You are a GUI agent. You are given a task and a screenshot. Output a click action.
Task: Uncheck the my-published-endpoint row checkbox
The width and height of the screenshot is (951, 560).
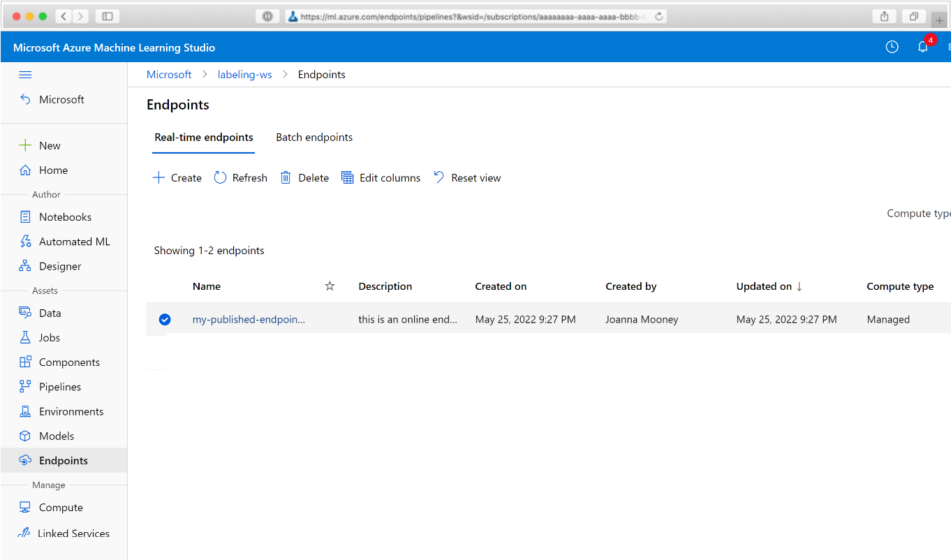point(165,320)
